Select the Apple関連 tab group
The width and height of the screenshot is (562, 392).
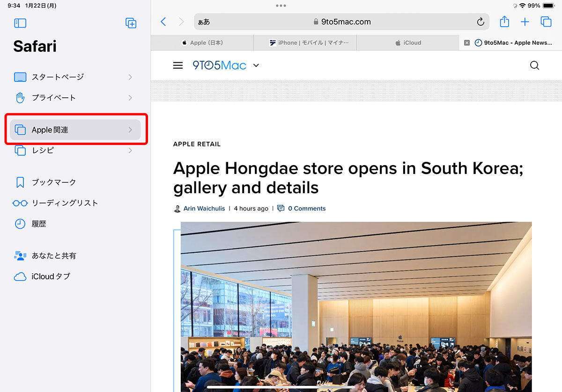click(x=75, y=130)
